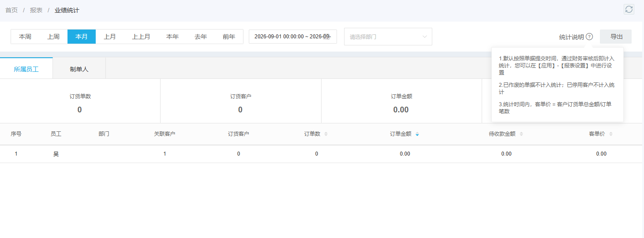Image resolution: width=644 pixels, height=238 pixels.
Task: Expand department list via chevron arrow
Action: coord(425,37)
